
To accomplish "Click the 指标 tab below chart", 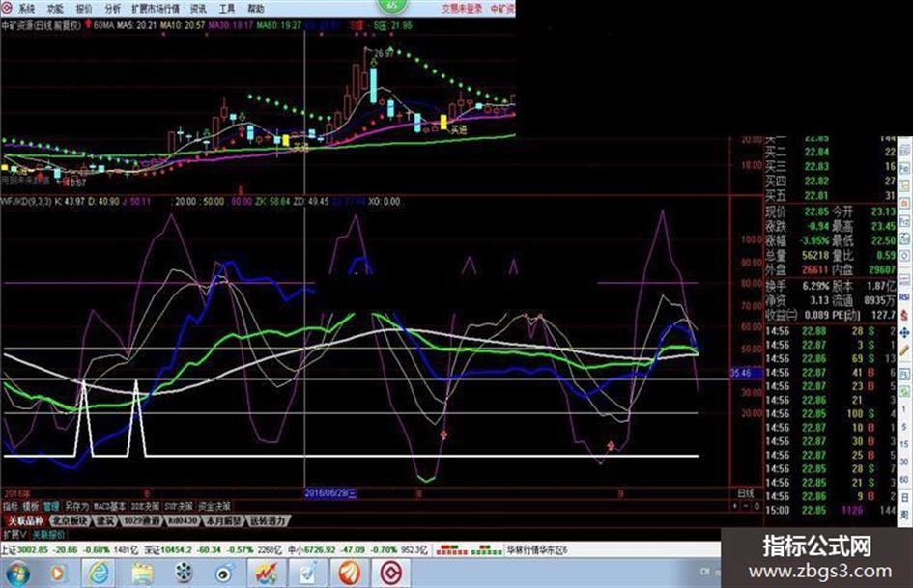I will tap(11, 507).
